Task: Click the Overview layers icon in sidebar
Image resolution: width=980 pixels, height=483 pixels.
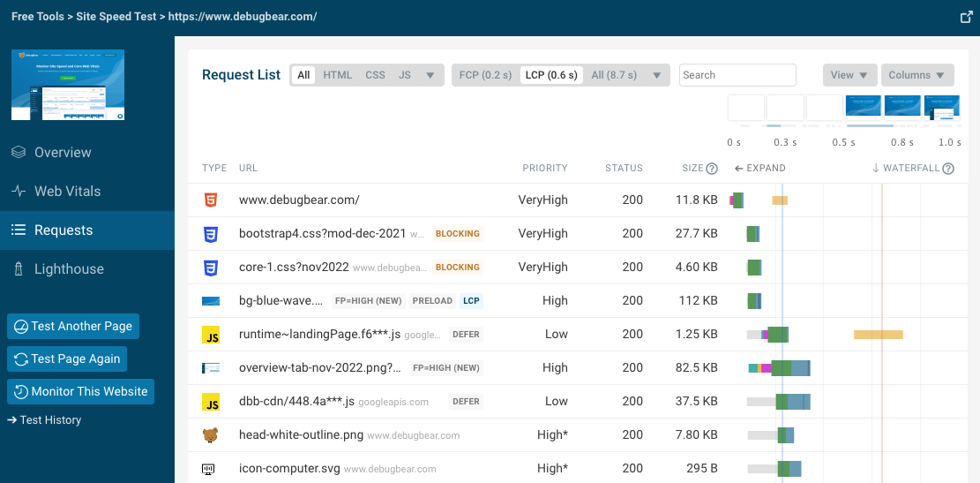Action: click(x=19, y=152)
